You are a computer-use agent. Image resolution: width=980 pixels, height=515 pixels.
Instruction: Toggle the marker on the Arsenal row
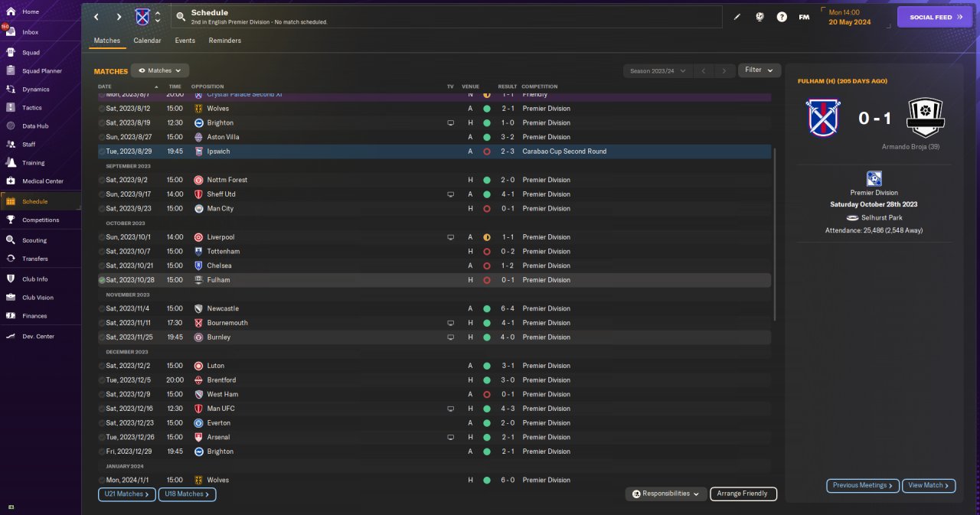click(x=102, y=437)
